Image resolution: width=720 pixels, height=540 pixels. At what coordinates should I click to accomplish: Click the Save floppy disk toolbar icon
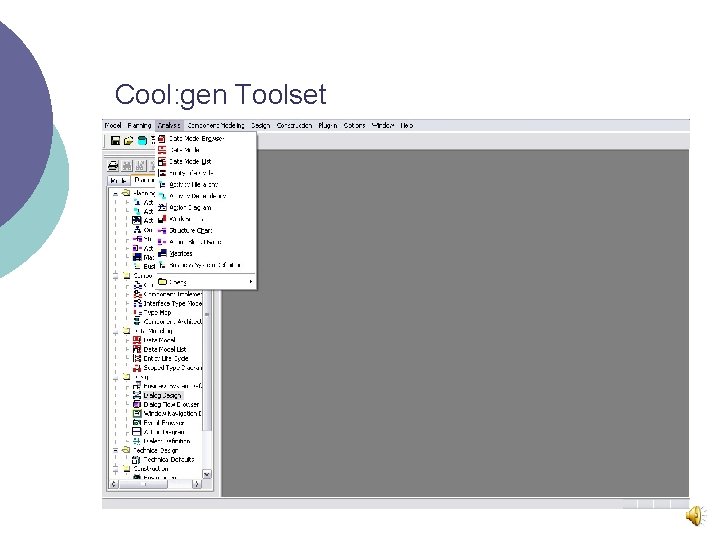click(x=115, y=141)
